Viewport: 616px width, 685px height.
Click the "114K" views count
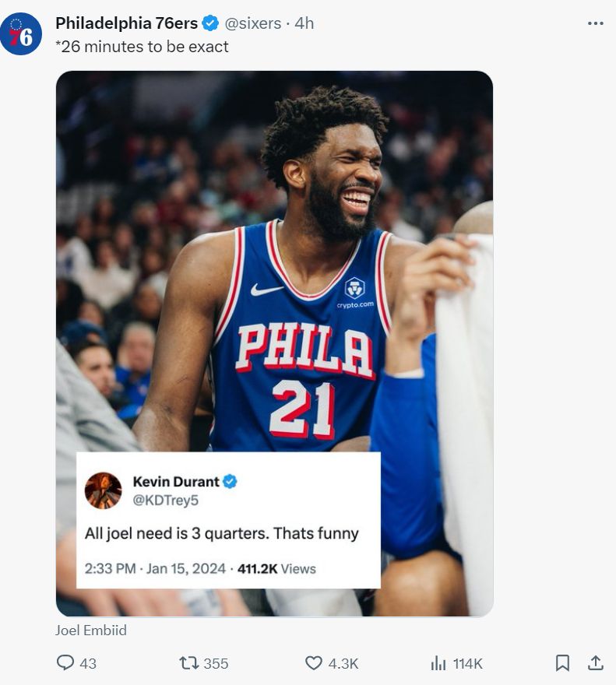[x=467, y=663]
